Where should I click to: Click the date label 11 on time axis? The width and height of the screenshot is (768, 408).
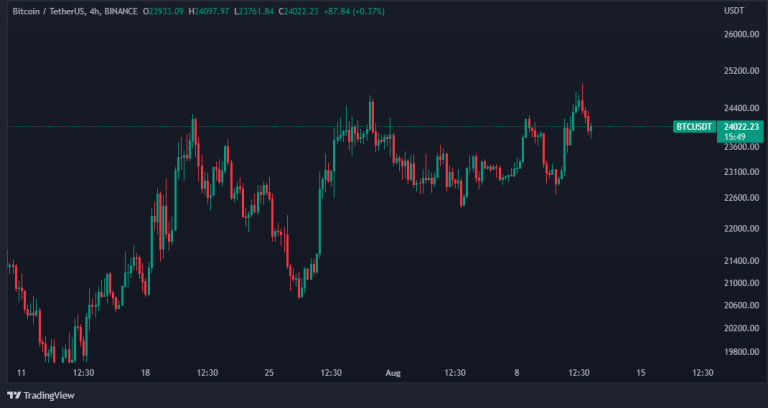click(21, 373)
